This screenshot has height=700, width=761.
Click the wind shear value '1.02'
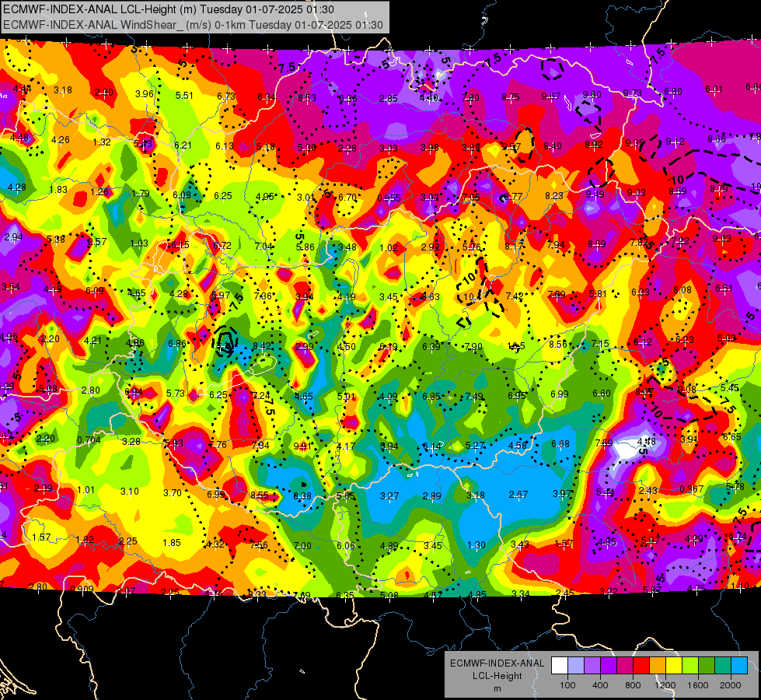(389, 248)
